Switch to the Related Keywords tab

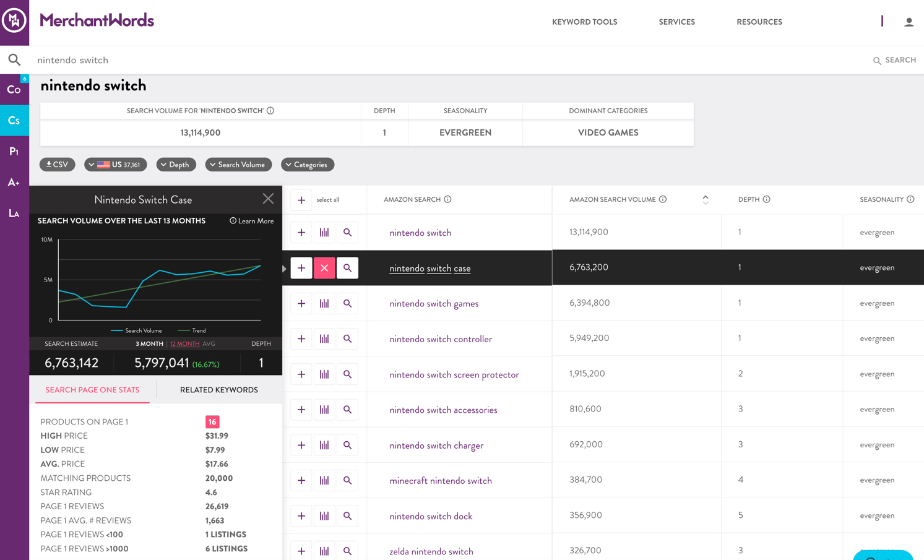(218, 390)
